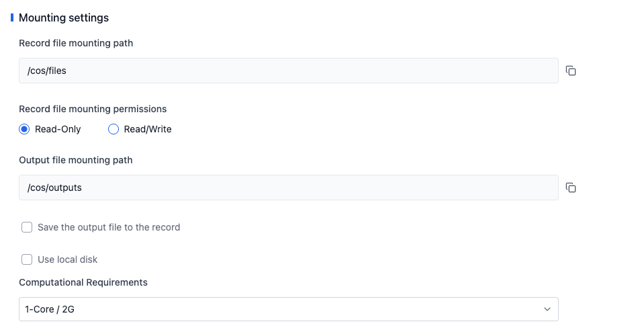This screenshot has width=644, height=330.
Task: Focus the Record file mounting path field
Action: [x=289, y=71]
